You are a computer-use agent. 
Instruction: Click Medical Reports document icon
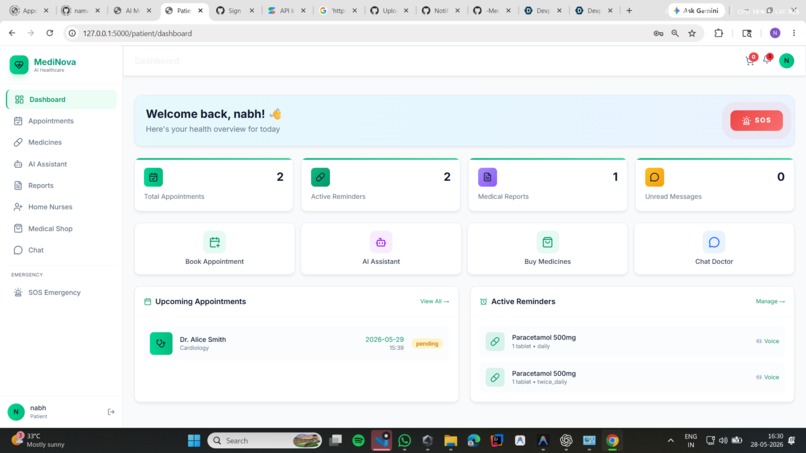point(487,177)
